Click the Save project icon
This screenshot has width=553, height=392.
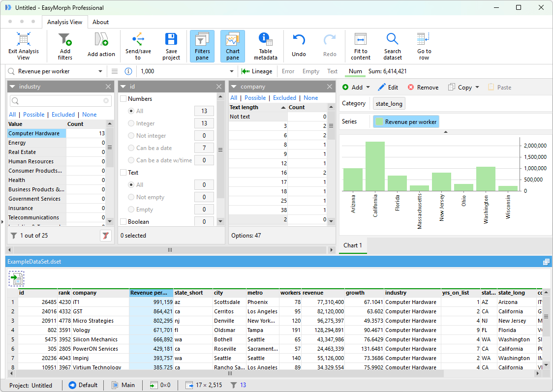pyautogui.click(x=171, y=39)
